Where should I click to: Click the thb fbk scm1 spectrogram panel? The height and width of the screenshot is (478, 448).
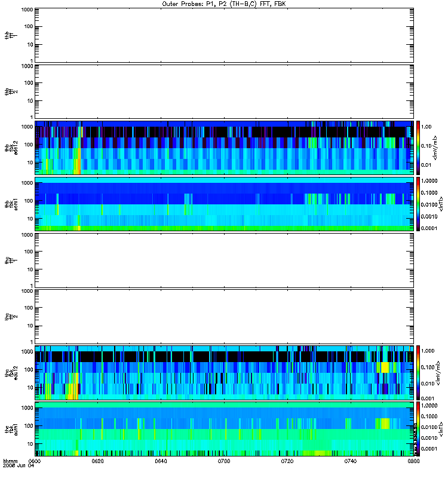[224, 204]
